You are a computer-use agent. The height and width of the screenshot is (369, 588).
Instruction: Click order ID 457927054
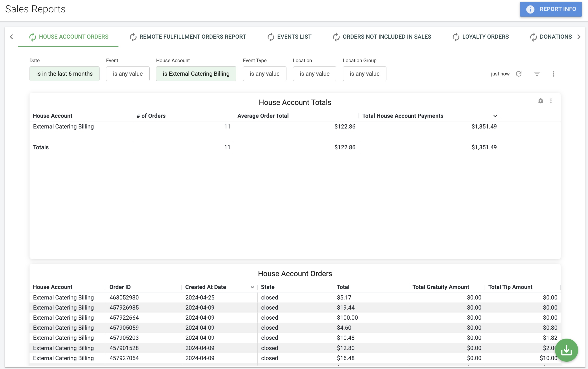[124, 358]
